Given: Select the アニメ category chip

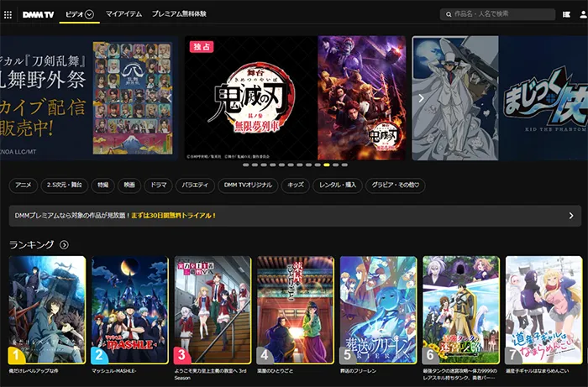Looking at the screenshot, I should (x=24, y=185).
